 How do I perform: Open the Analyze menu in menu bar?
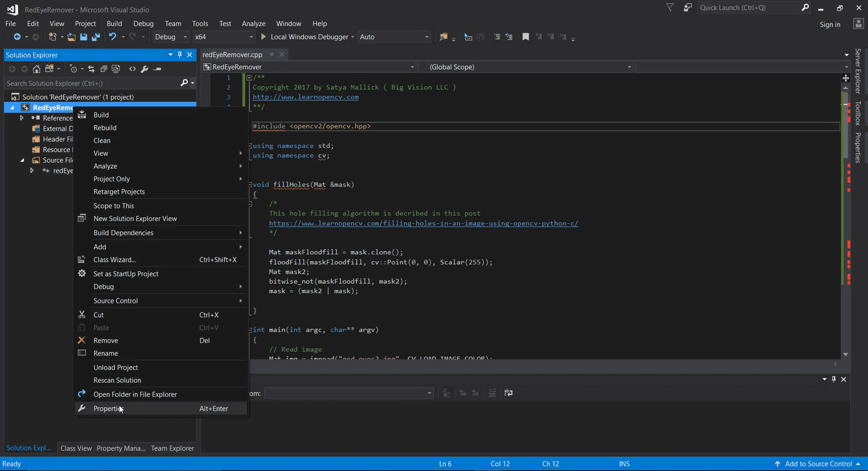253,24
